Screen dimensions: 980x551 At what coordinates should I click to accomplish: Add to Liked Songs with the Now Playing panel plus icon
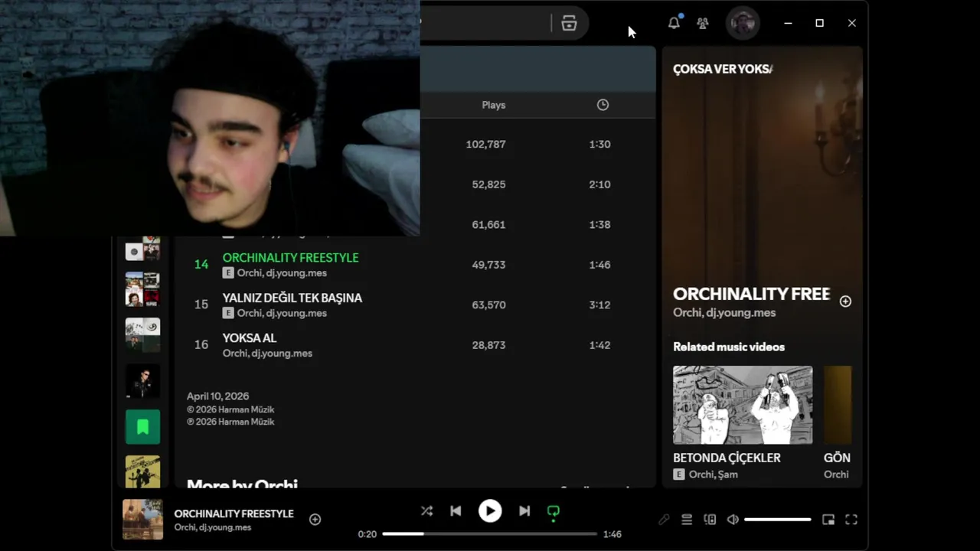pos(845,302)
